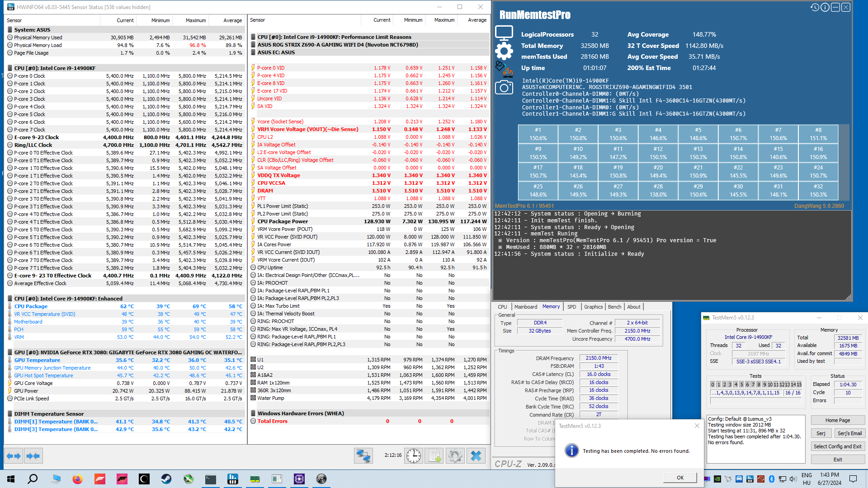Click CAS# Latency value field in CPU-Z
The image size is (868, 488).
tap(599, 374)
